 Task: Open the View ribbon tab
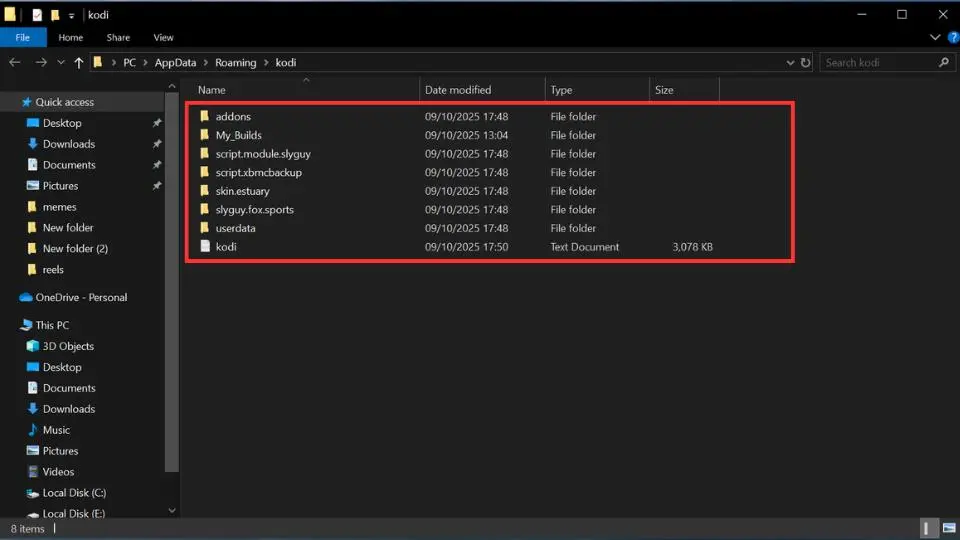(163, 37)
